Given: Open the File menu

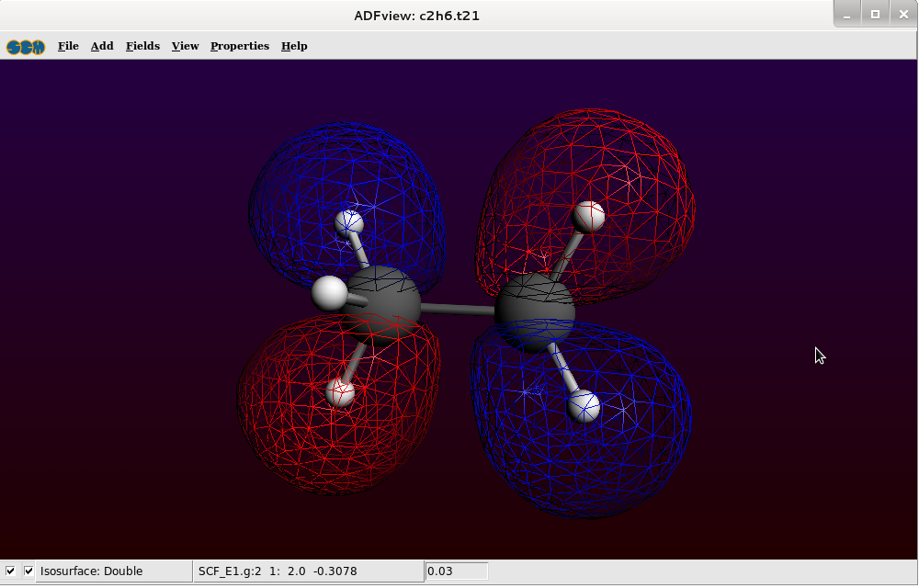Looking at the screenshot, I should (x=68, y=46).
